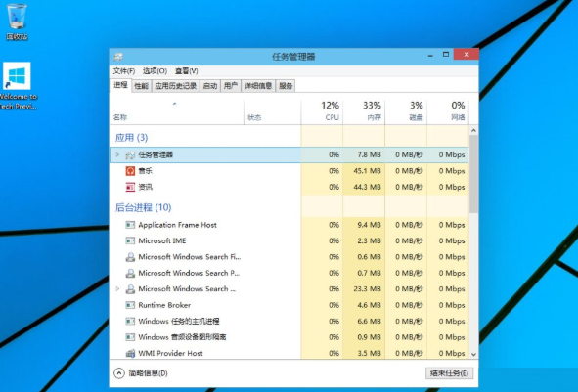Viewport: 578px width, 392px height.
Task: Sort by the 内存 33% column header
Action: point(364,111)
